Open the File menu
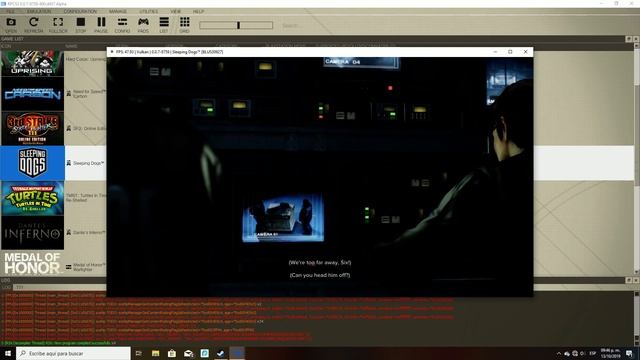 point(10,11)
